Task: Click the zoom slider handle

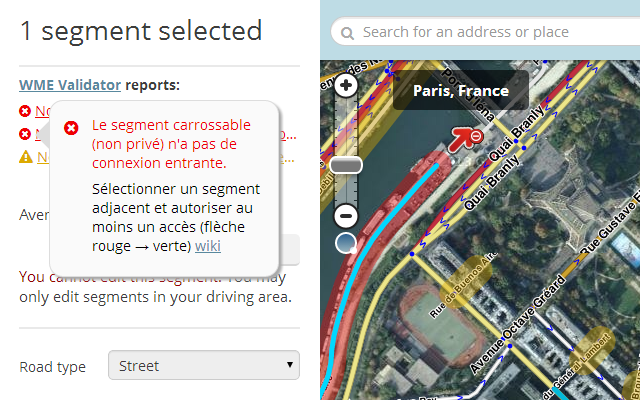Action: tap(346, 165)
